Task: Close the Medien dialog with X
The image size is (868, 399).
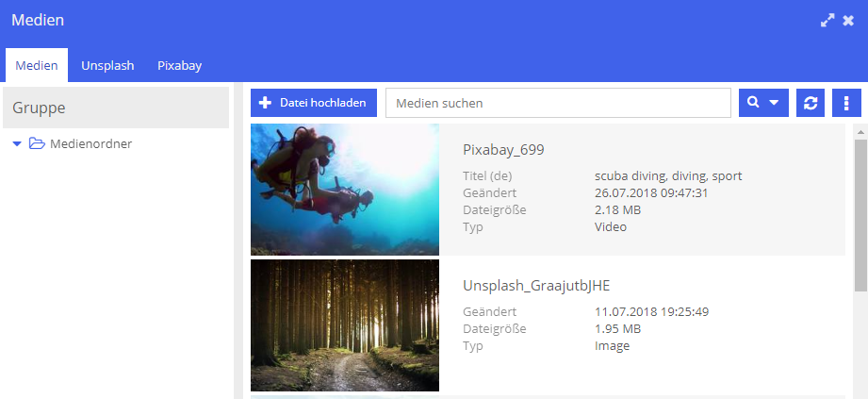Action: pyautogui.click(x=848, y=21)
